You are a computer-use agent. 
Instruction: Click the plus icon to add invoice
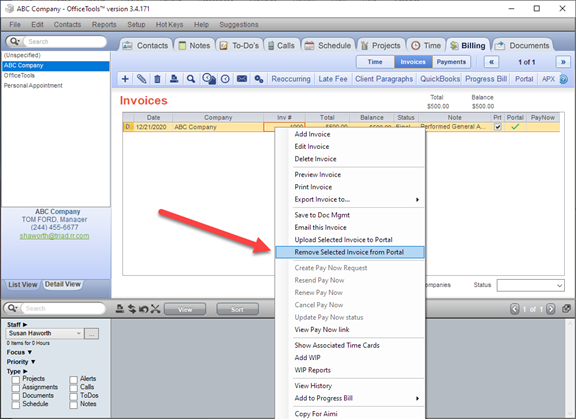pyautogui.click(x=125, y=79)
